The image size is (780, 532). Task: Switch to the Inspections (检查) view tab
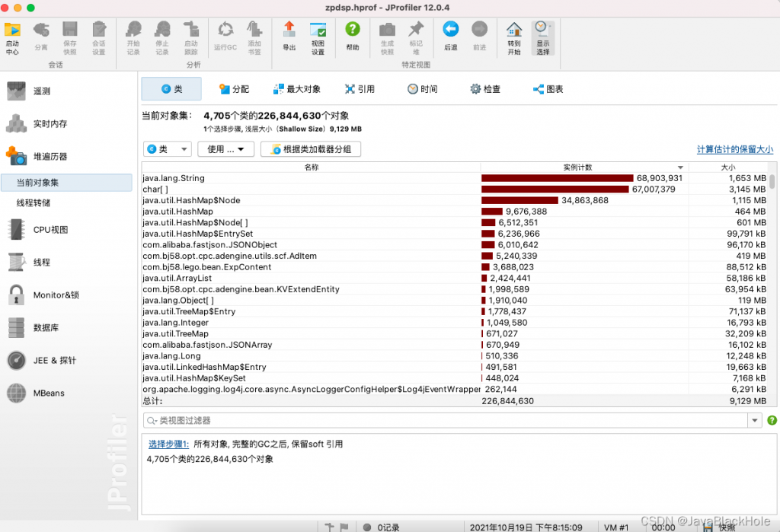click(485, 89)
